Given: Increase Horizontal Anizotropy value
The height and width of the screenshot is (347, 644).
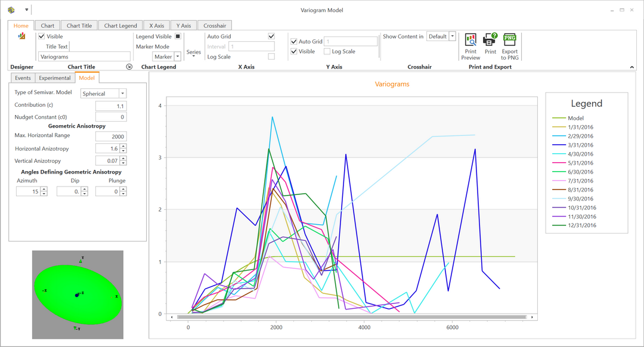Looking at the screenshot, I should 123,146.
